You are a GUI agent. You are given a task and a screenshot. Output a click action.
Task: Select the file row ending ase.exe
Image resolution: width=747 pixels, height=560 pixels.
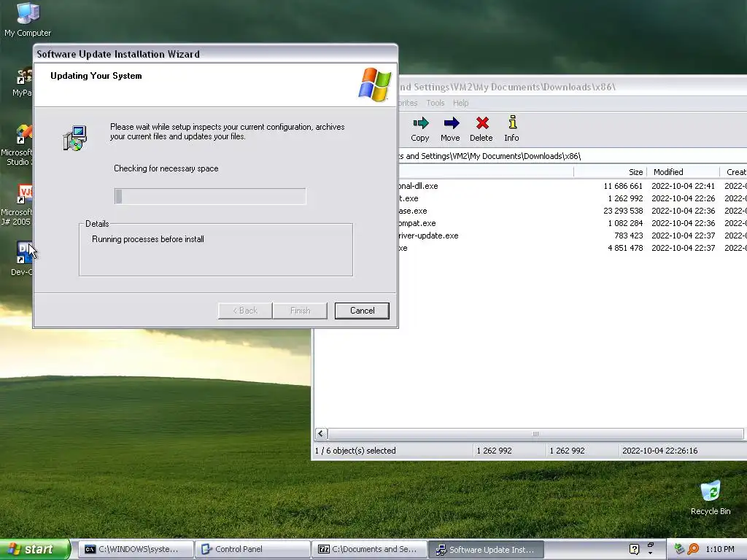573,211
